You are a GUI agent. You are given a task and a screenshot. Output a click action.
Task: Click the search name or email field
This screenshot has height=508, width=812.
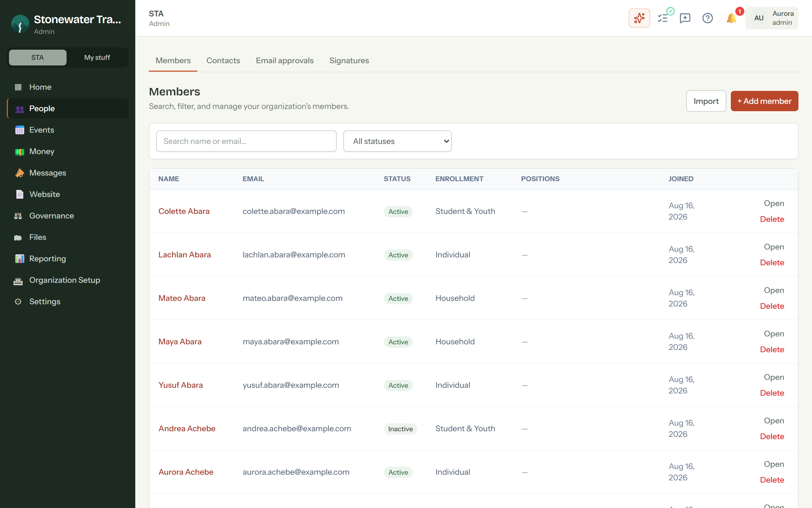[246, 141]
